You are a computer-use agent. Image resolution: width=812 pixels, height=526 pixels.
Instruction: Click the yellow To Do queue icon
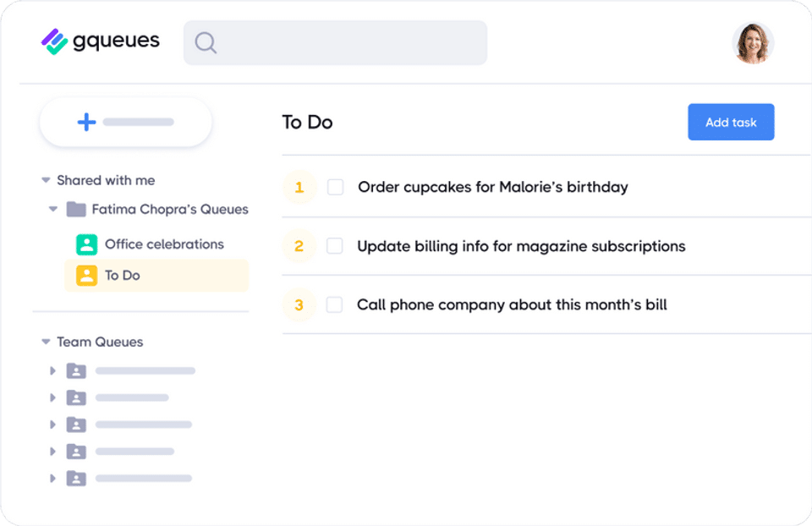pos(86,276)
